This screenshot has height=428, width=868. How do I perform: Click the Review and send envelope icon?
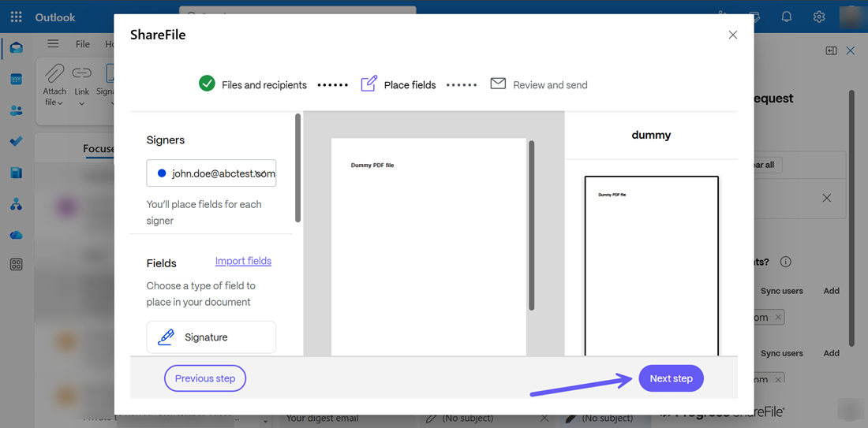click(498, 84)
